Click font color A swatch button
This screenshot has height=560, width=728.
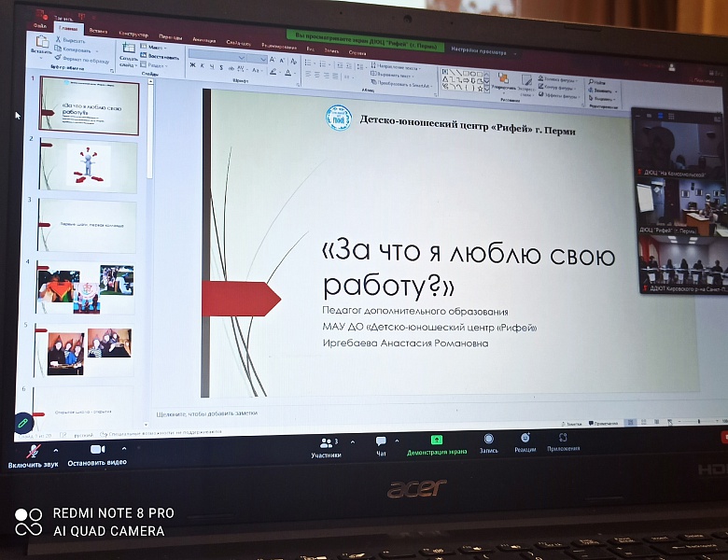point(288,73)
